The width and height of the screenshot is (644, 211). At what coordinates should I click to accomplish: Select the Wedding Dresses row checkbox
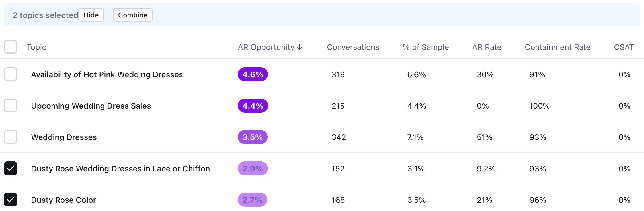coord(11,137)
